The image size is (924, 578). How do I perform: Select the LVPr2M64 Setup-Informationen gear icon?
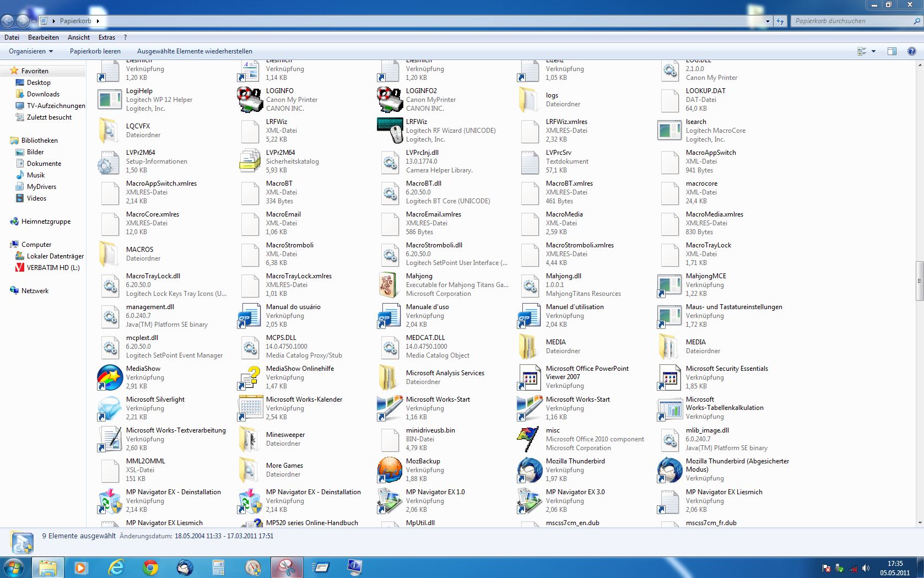108,161
